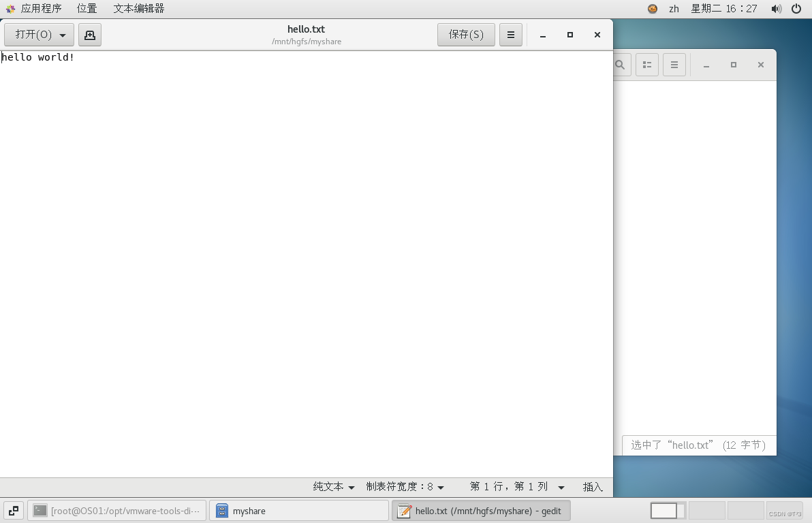Click the 保存(S) save button
This screenshot has height=523, width=812.
point(466,34)
